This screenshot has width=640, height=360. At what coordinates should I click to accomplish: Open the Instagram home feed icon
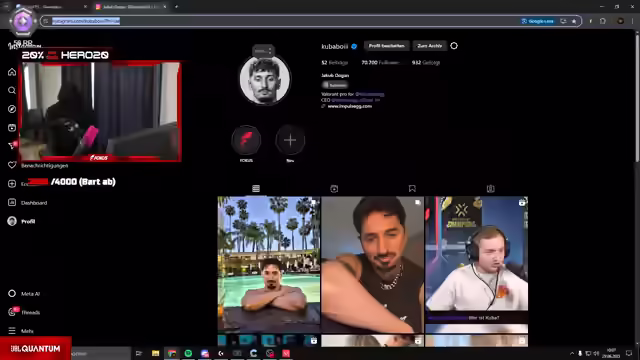coord(12,72)
